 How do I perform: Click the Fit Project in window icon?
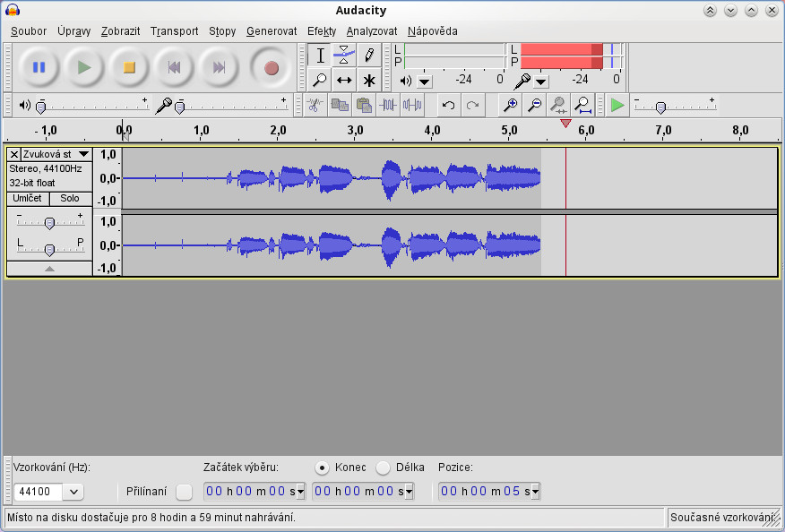pyautogui.click(x=582, y=105)
